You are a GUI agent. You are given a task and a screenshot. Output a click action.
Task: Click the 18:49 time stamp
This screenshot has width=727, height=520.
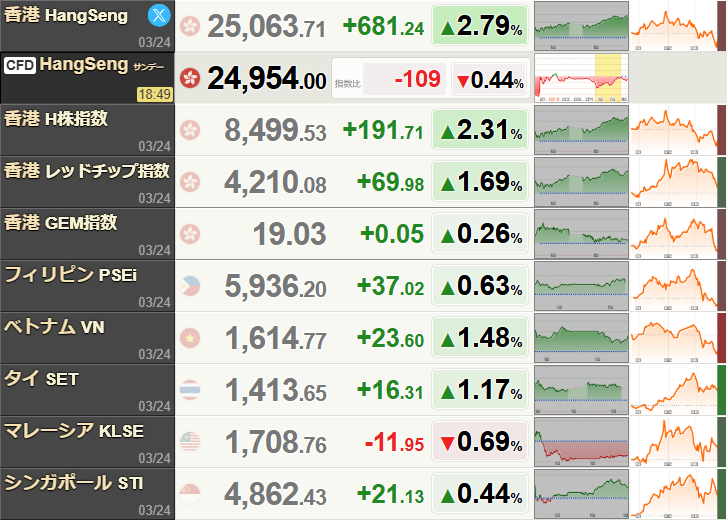pos(155,94)
